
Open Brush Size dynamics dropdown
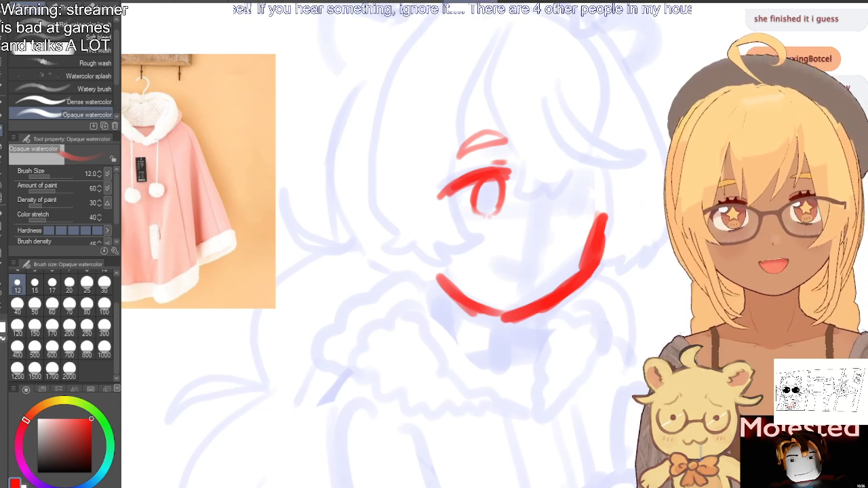click(x=107, y=174)
